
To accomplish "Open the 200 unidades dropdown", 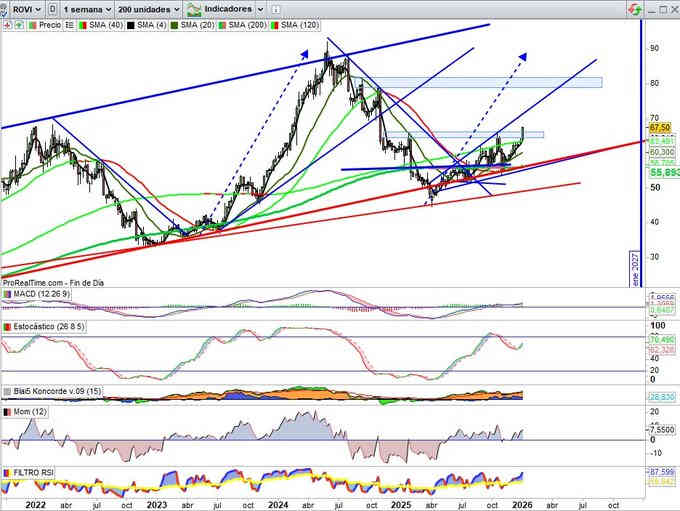I will click(x=151, y=8).
